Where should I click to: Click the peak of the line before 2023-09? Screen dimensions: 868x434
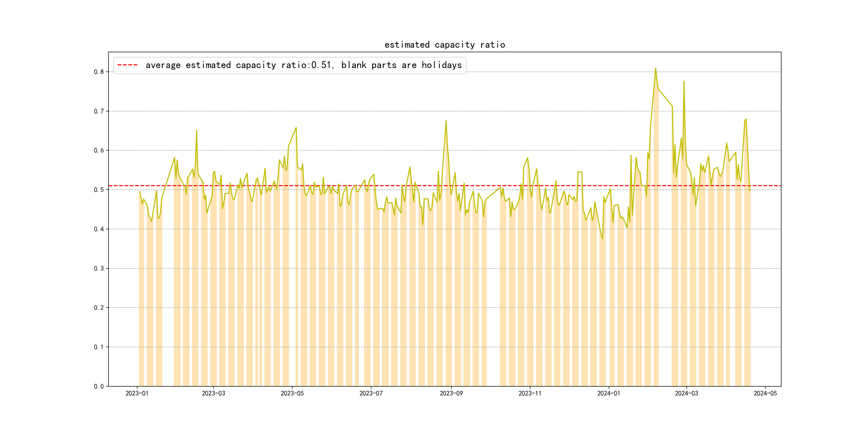tap(446, 121)
